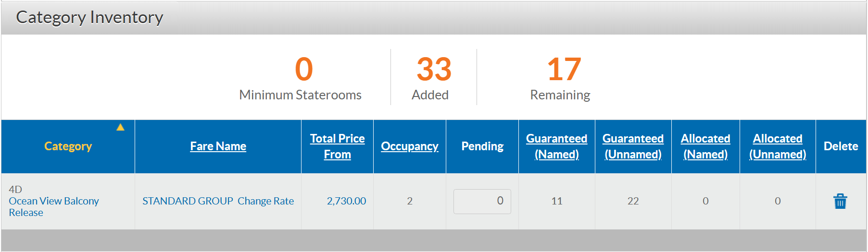868x252 pixels.
Task: Delete the 4D category row with trash icon
Action: [840, 201]
